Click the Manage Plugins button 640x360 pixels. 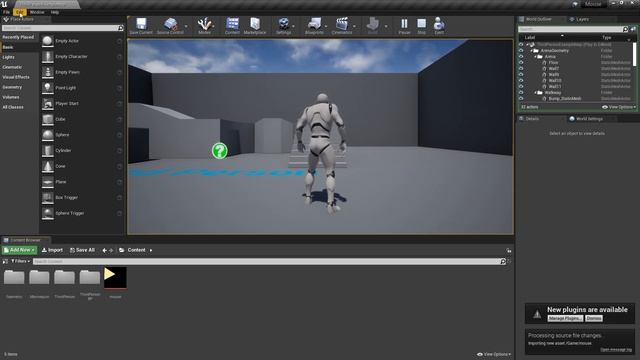(565, 318)
